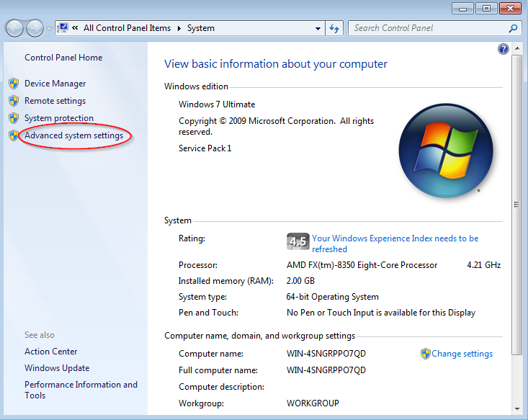Screen dimensions: 528x420
Task: Click the Forward navigation arrow button
Action: point(34,28)
